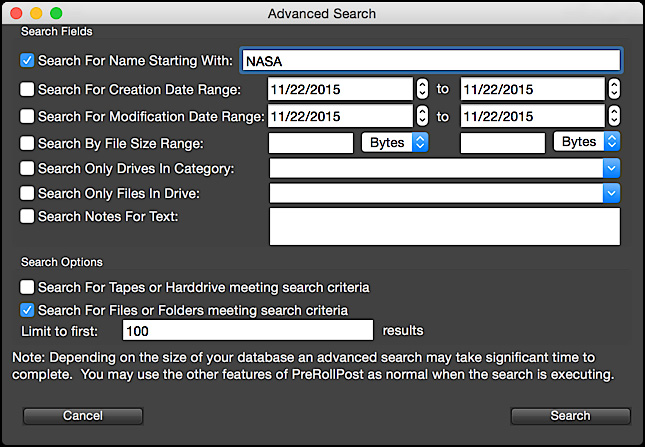Enable Search For Modification Date Range checkbox
This screenshot has width=645, height=447.
coord(27,116)
